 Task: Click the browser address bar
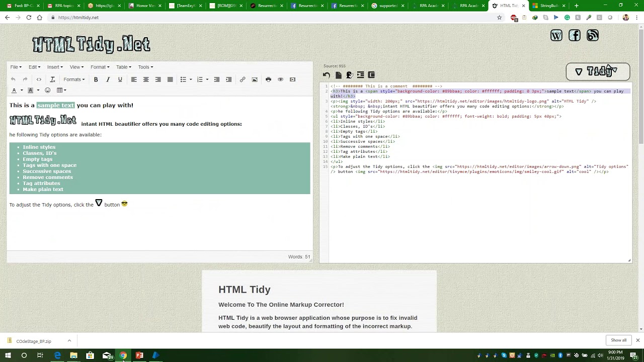click(x=272, y=18)
